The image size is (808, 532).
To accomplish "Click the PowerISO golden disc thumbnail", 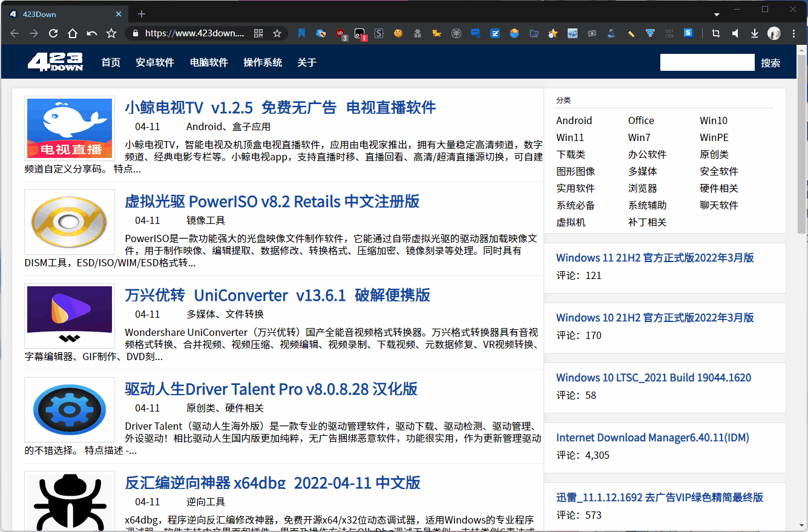I will [x=70, y=222].
